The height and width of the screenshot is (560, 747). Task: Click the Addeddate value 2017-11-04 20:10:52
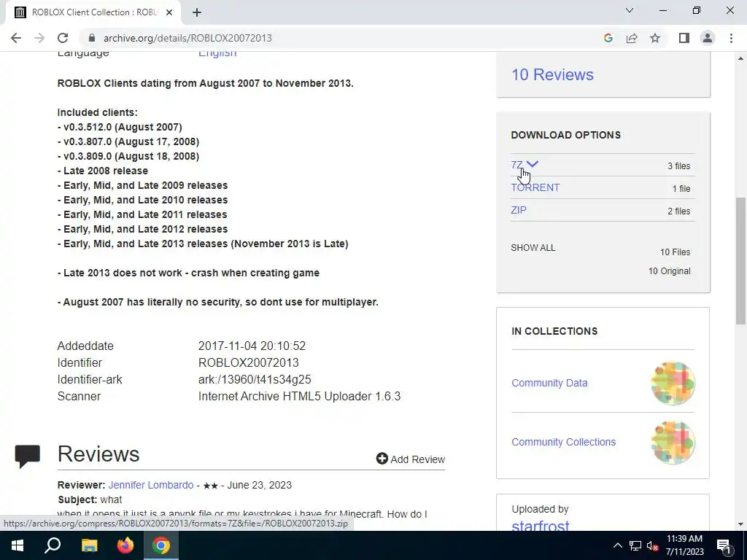252,346
